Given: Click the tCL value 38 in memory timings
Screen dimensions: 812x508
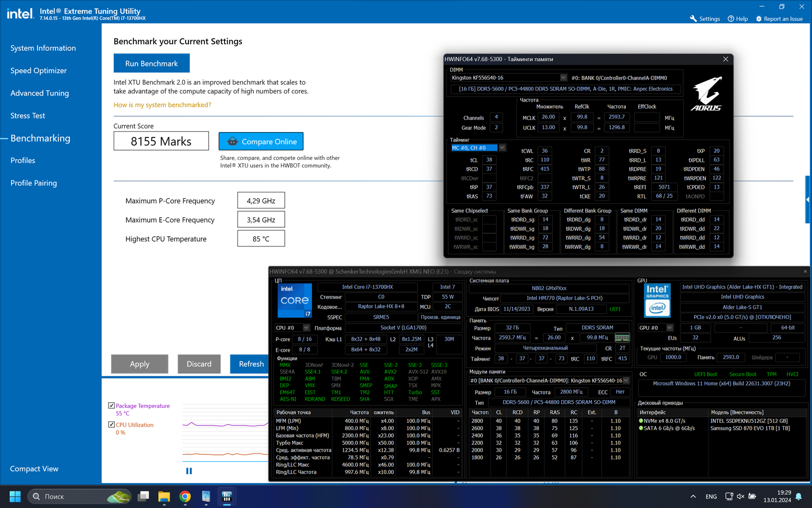Looking at the screenshot, I should point(489,160).
